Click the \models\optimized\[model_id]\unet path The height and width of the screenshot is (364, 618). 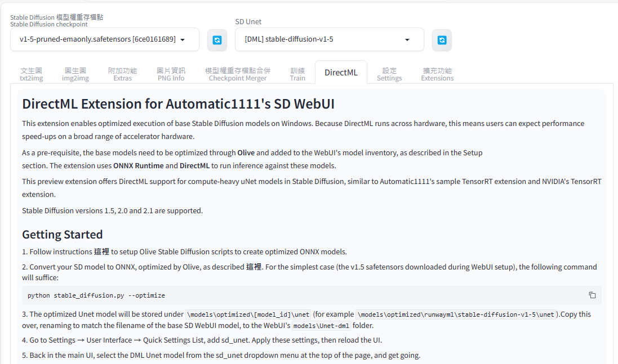point(248,314)
